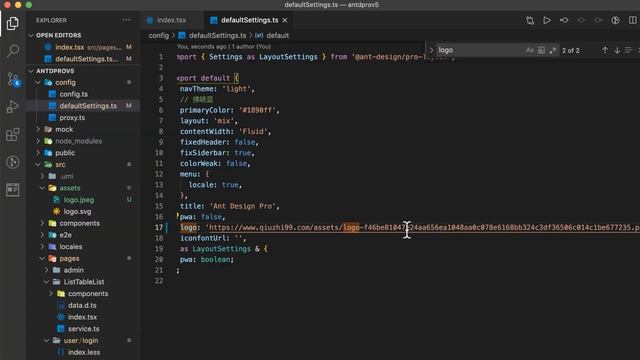Viewport: 640px width, 360px height.
Task: Click line number 17 in gutter
Action: pos(159,227)
